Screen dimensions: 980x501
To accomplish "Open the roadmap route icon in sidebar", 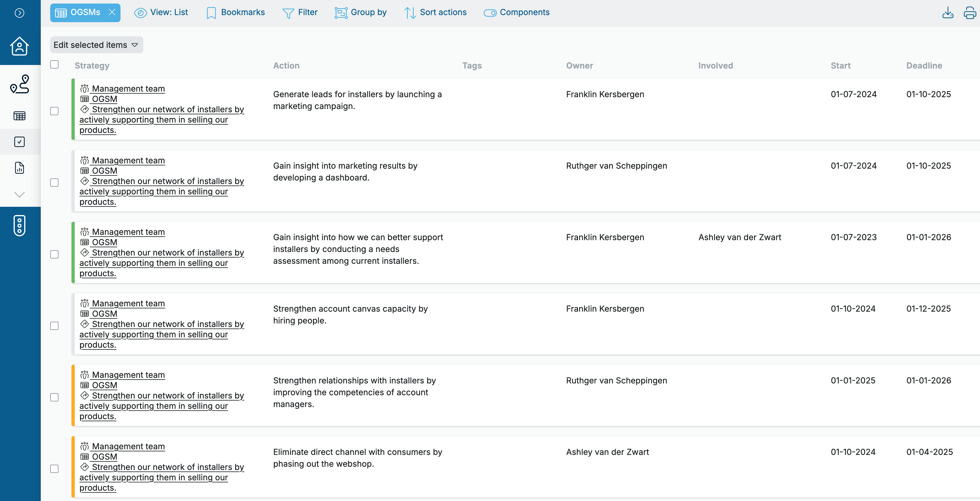I will click(x=19, y=84).
